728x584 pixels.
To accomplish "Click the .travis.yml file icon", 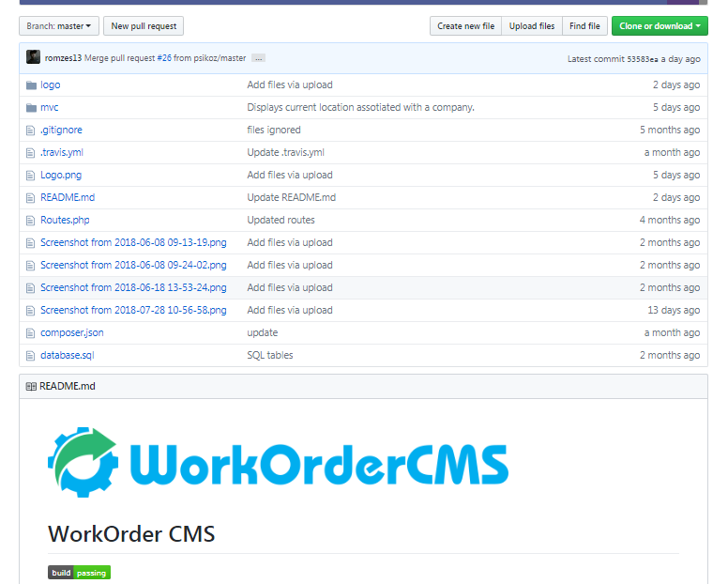I will [x=31, y=153].
